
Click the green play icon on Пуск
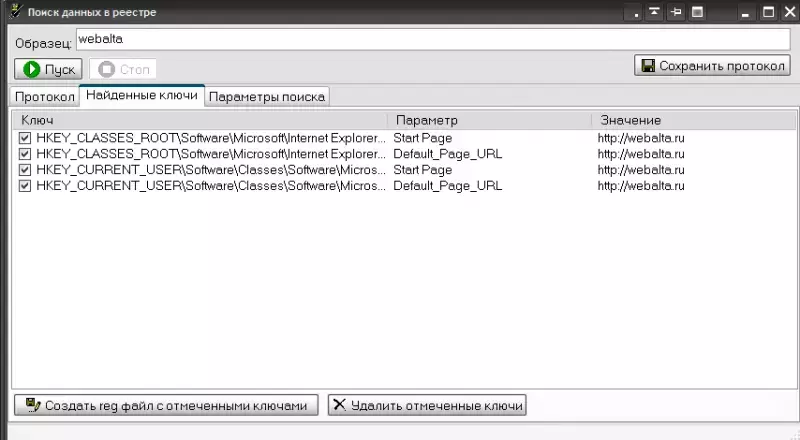pos(32,69)
